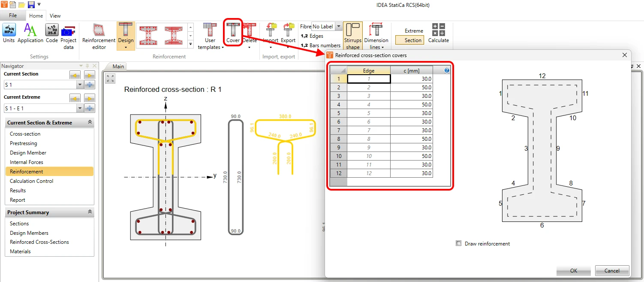This screenshot has width=644, height=282.
Task: Switch to the View ribbon tab
Action: pos(55,16)
